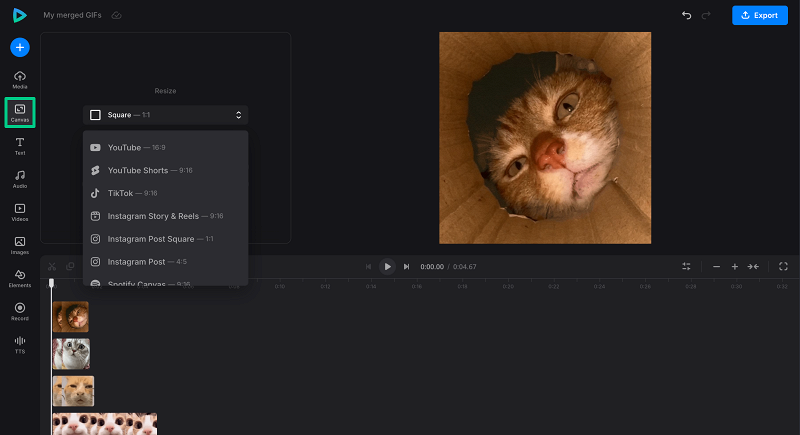Select the orange cat face clip
The height and width of the screenshot is (435, 800).
73,391
